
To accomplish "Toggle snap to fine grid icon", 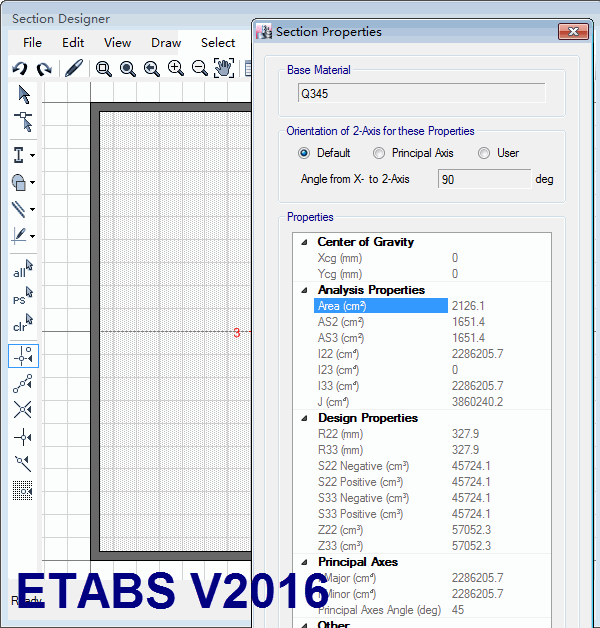I will click(x=23, y=491).
